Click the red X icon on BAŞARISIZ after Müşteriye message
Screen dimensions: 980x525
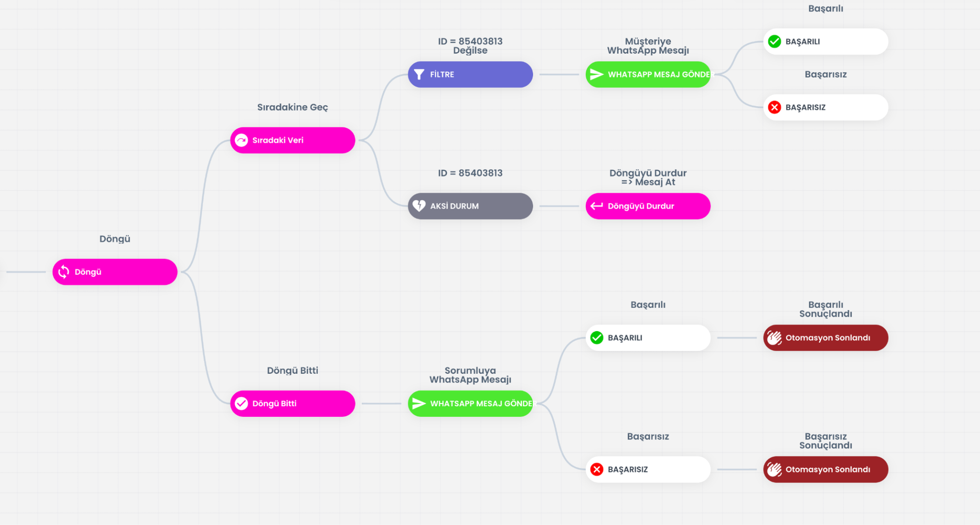pos(774,107)
